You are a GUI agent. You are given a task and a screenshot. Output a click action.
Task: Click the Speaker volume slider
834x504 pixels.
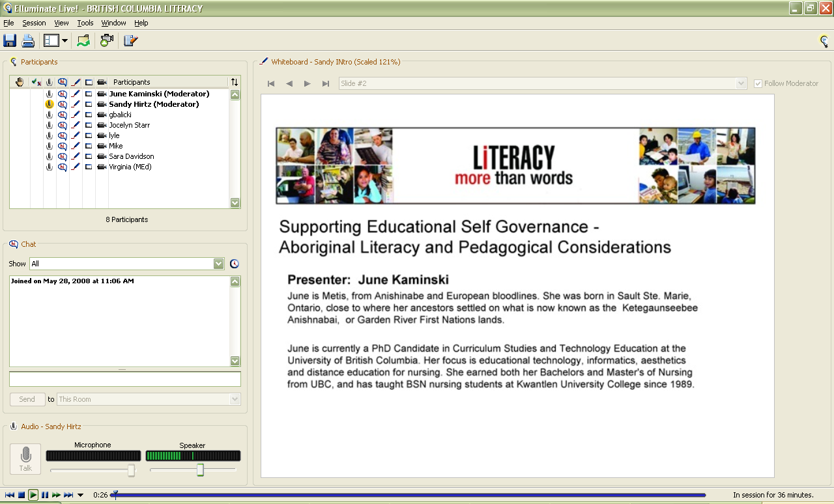click(x=200, y=469)
